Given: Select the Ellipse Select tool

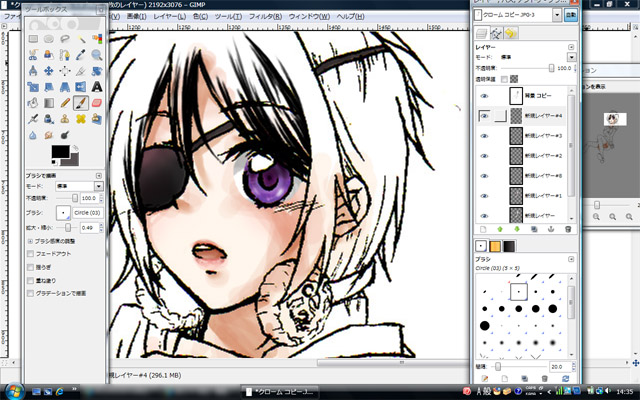Looking at the screenshot, I should click(x=49, y=39).
